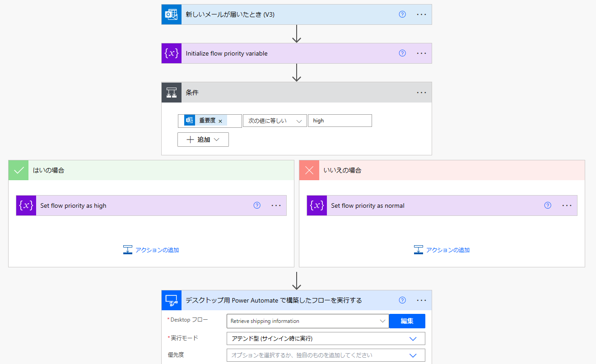Click the Set flow priority as high variable icon
This screenshot has width=596, height=364.
[26, 205]
